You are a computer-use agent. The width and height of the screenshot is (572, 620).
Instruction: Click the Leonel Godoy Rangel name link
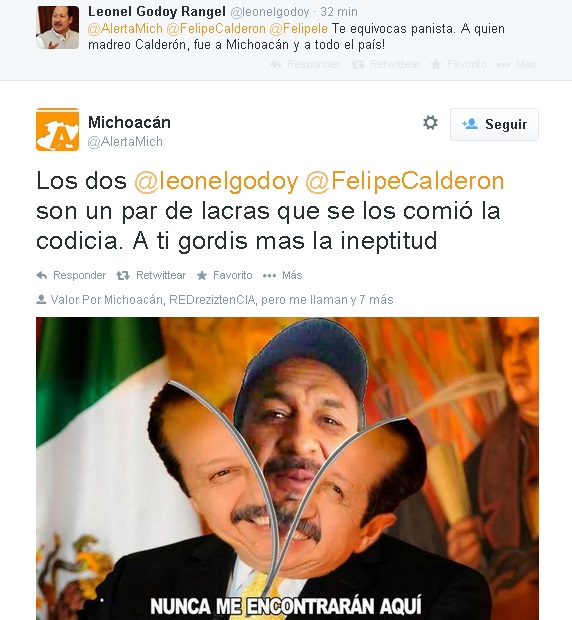click(157, 12)
